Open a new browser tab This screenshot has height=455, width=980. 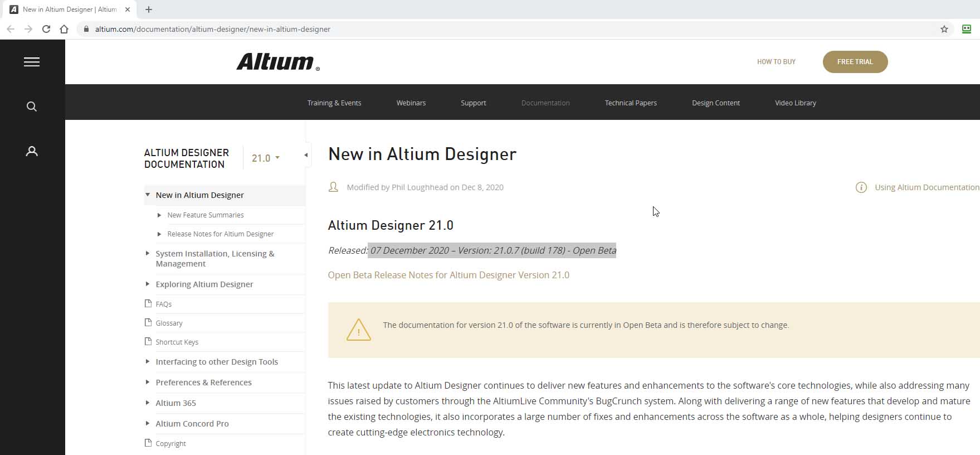[x=149, y=9]
